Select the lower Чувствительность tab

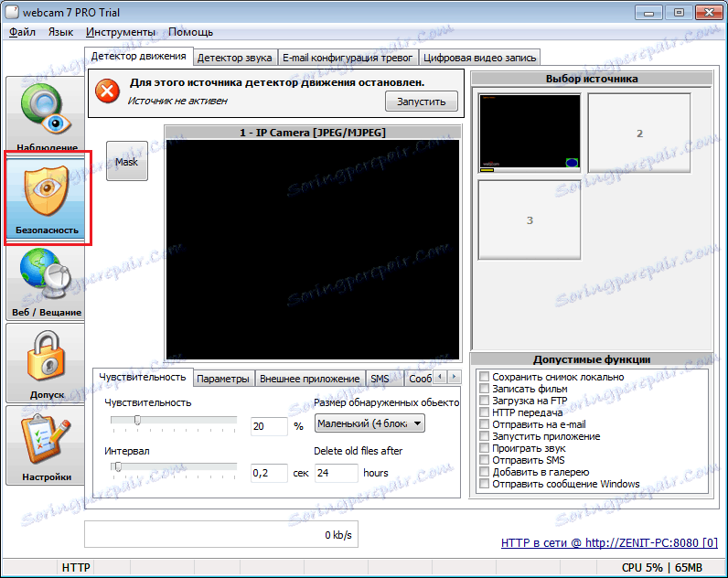tap(143, 377)
